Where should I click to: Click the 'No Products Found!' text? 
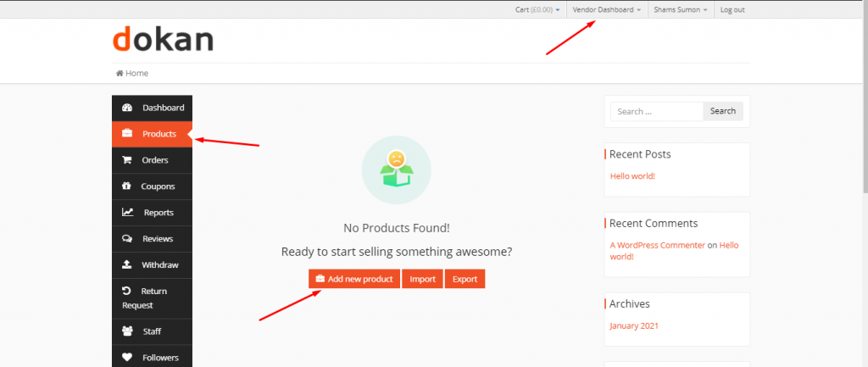(397, 228)
